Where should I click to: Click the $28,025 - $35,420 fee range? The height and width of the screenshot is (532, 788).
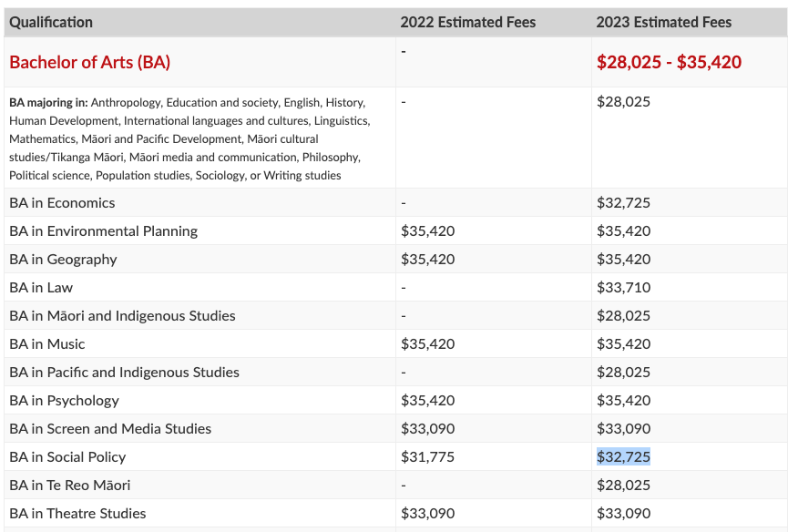[669, 62]
